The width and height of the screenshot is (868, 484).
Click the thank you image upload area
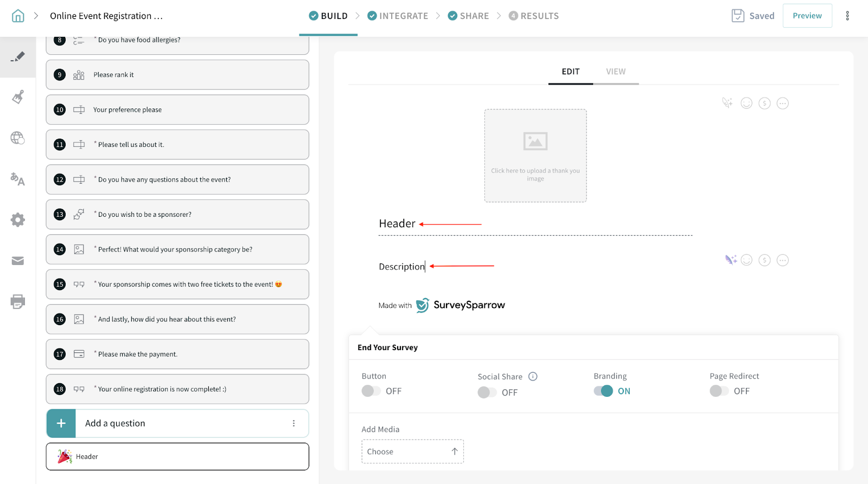[535, 156]
